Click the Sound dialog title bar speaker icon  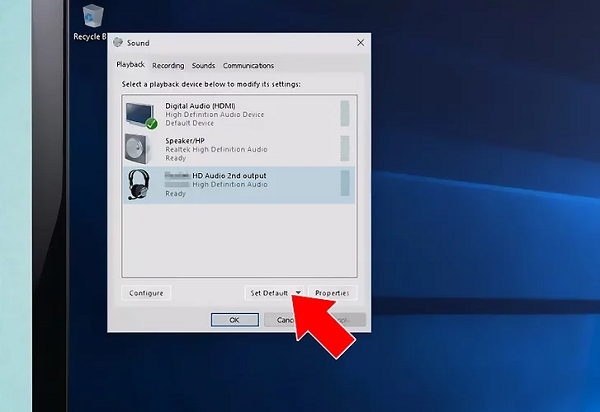[x=118, y=43]
